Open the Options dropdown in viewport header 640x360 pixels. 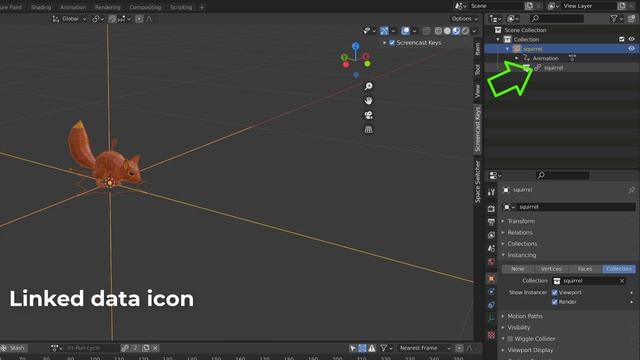coord(464,19)
